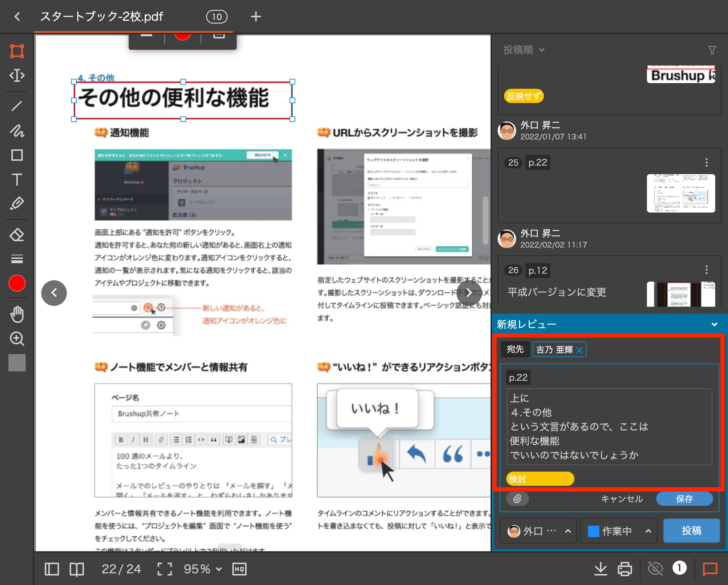Toggle annotation visibility with the eye icon

coord(655,568)
